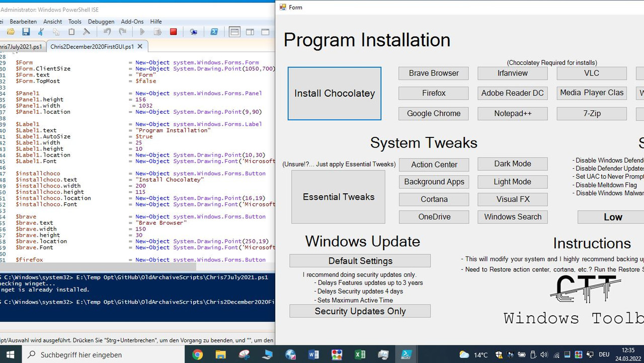Image resolution: width=644 pixels, height=363 pixels.
Task: Cut the selection with the scissors icon
Action: (x=41, y=32)
